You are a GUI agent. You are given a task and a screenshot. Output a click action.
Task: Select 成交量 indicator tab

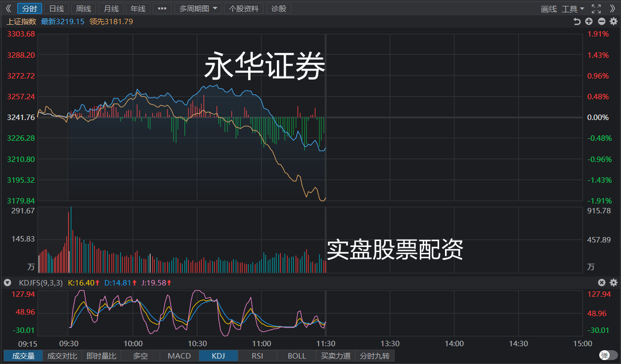[x=23, y=356]
